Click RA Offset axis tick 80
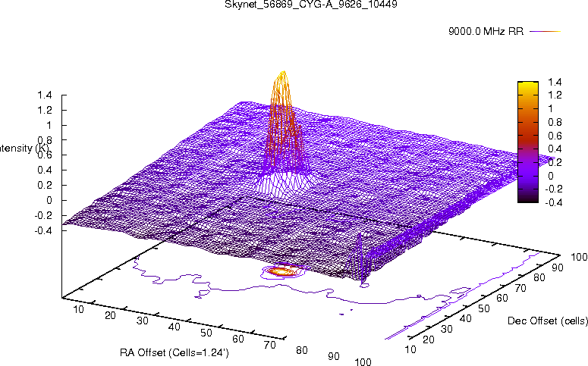The height and width of the screenshot is (366, 588). click(302, 350)
